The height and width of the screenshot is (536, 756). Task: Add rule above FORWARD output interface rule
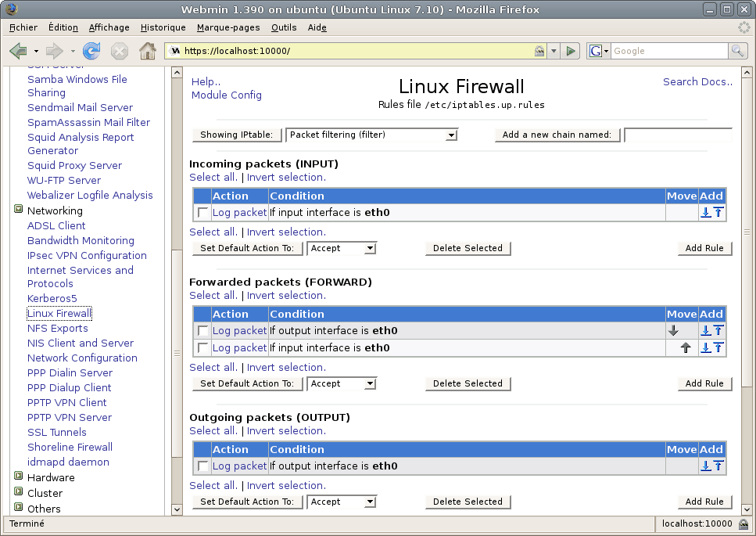(x=718, y=330)
